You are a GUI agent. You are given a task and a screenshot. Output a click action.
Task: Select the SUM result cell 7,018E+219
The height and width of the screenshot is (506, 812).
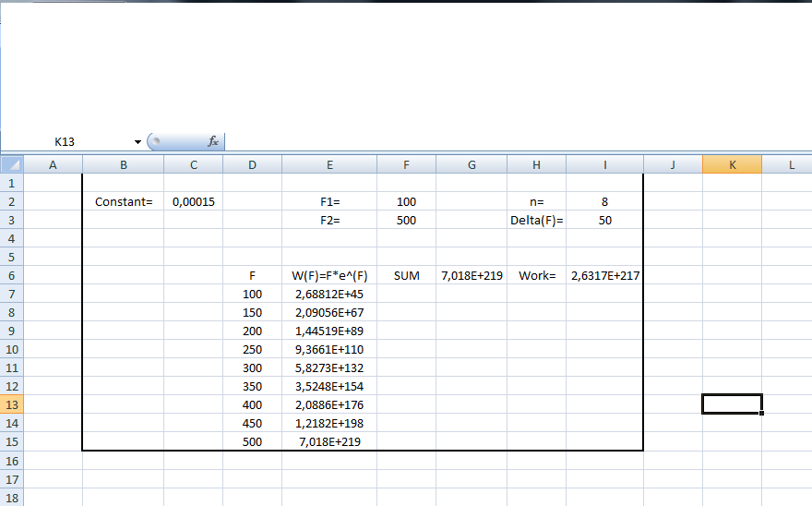472,275
